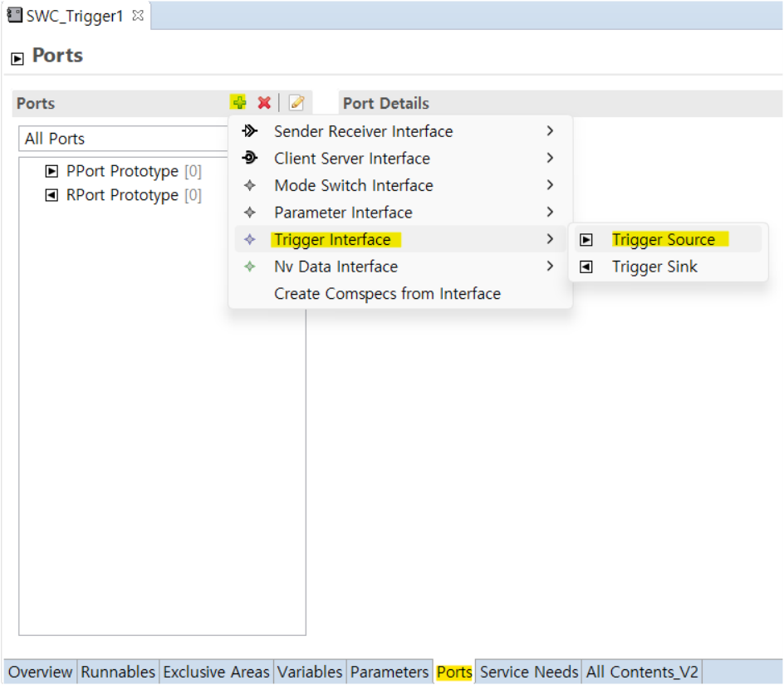Click the Nv Data Interface green icon
Image resolution: width=784 pixels, height=685 pixels.
(249, 266)
